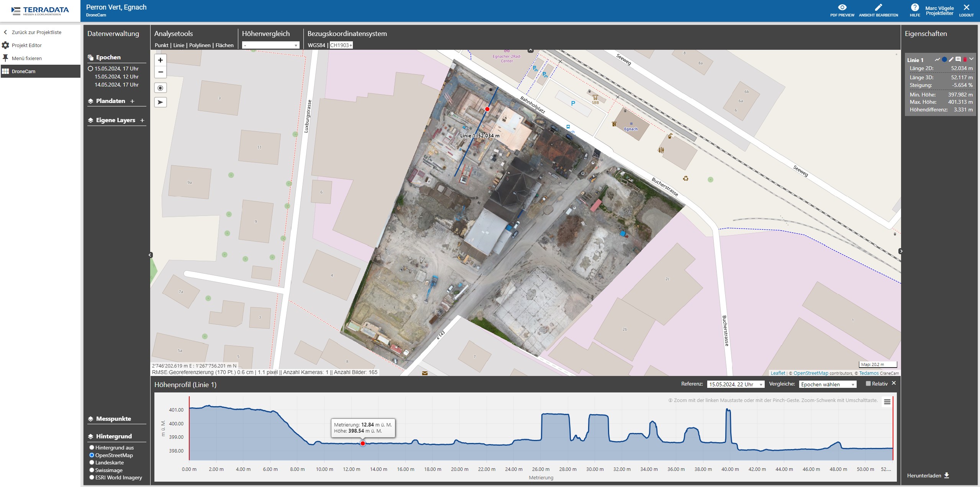Image resolution: width=980 pixels, height=487 pixels.
Task: Open the chart hamburger menu in the height profile
Action: click(x=887, y=402)
